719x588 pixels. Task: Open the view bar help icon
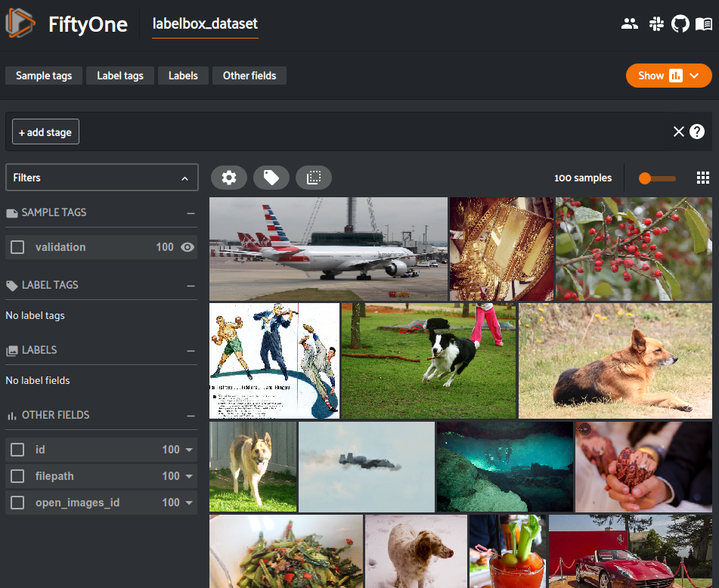(x=696, y=132)
